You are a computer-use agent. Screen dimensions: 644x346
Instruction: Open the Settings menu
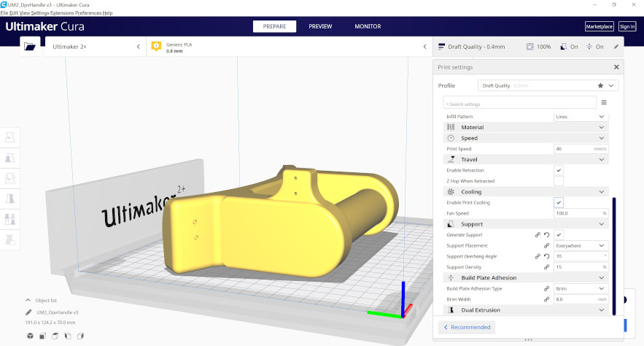40,13
